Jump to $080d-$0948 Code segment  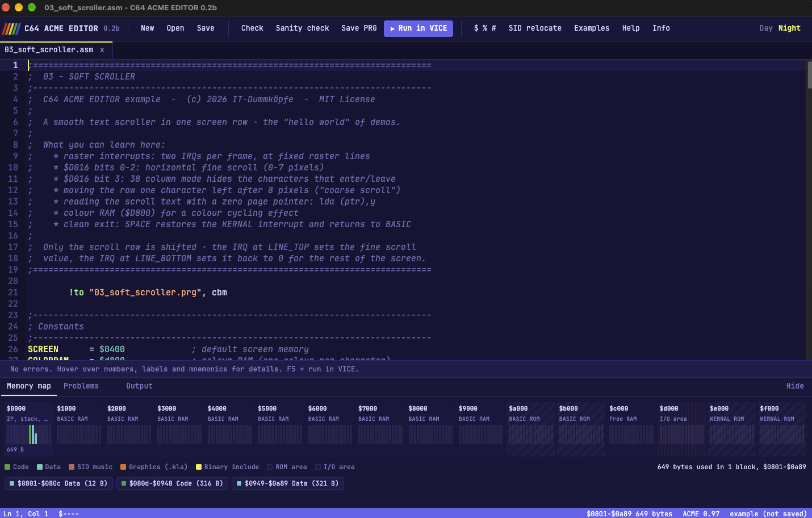click(x=173, y=483)
